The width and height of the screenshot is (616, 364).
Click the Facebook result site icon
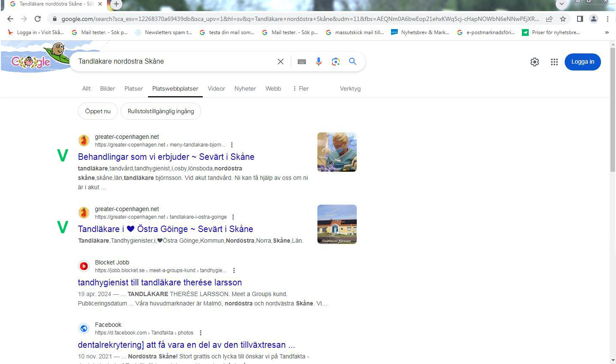[x=84, y=329]
